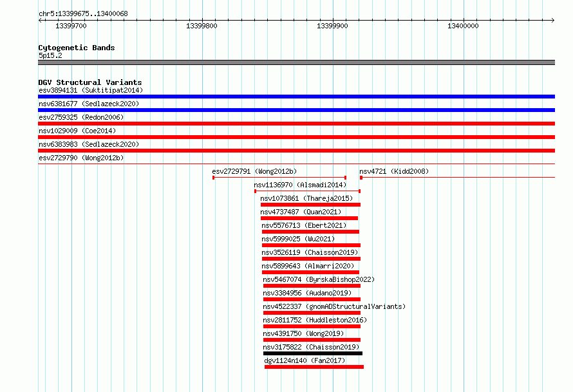Click nsv1073861 (Thareja2015) label
Screen dimensions: 573x392
(306, 198)
